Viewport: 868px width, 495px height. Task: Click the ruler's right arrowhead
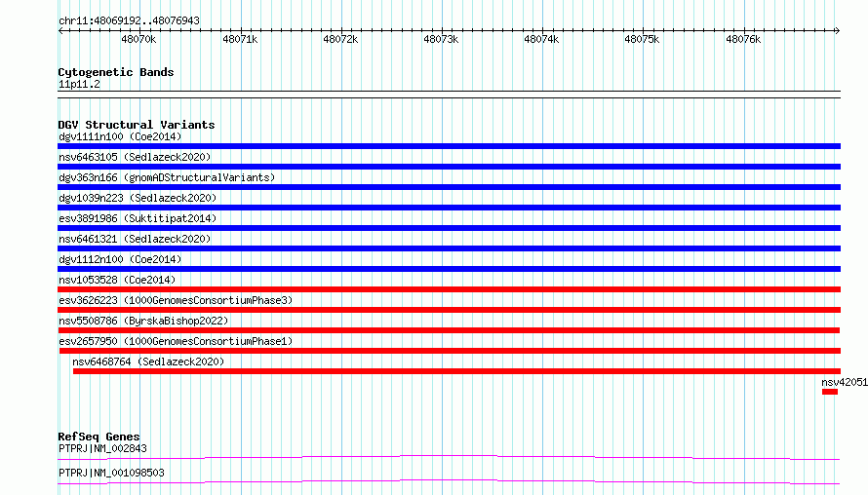pyautogui.click(x=838, y=30)
